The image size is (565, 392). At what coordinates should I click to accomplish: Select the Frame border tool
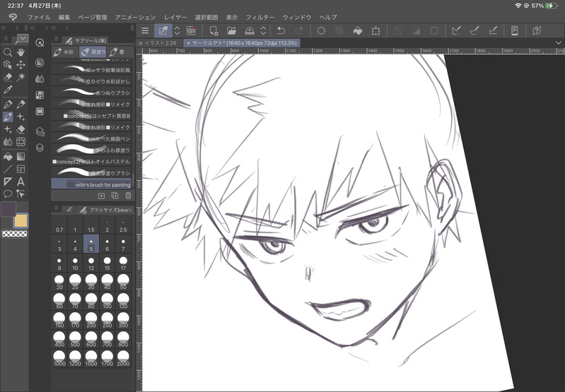(21, 170)
